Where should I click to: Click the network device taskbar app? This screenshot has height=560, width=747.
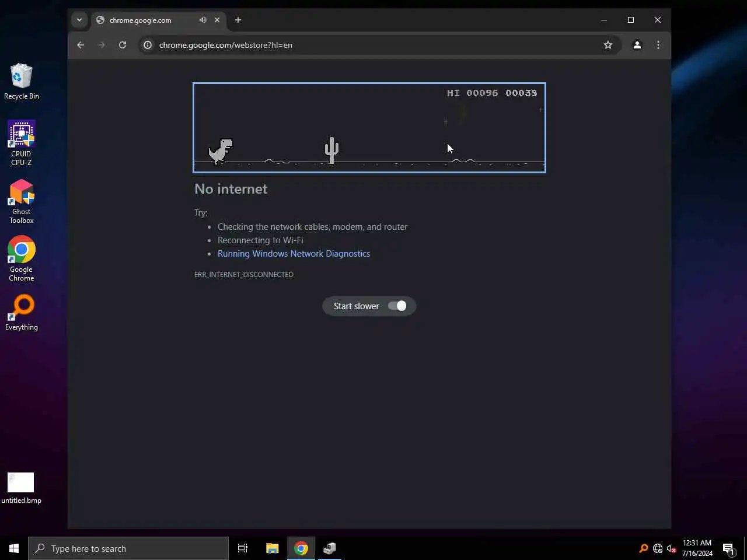tap(330, 548)
